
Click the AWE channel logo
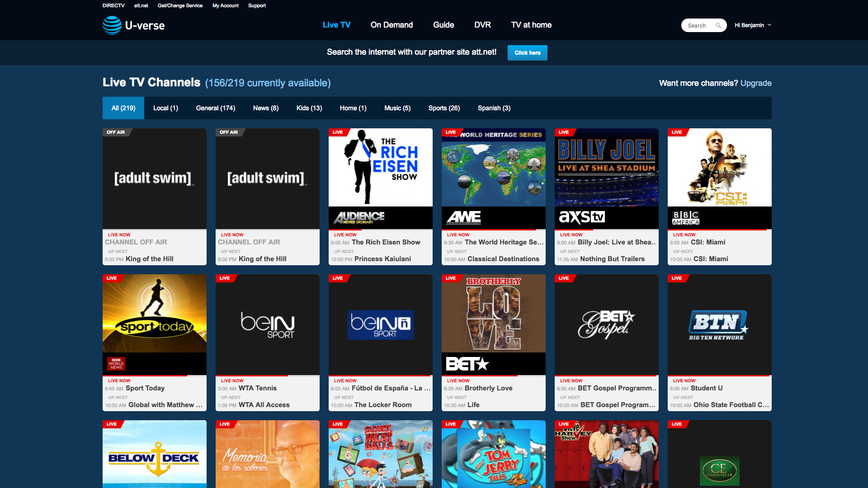click(464, 217)
